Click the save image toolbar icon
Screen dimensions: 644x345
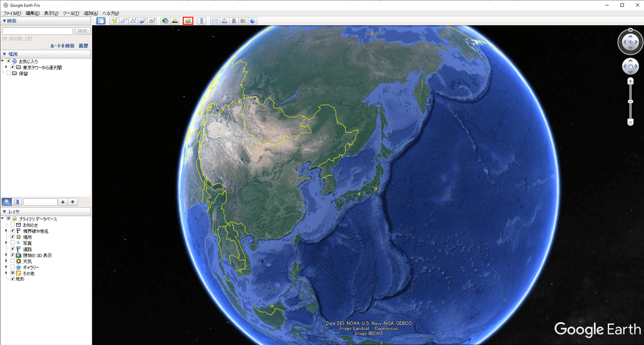click(234, 20)
